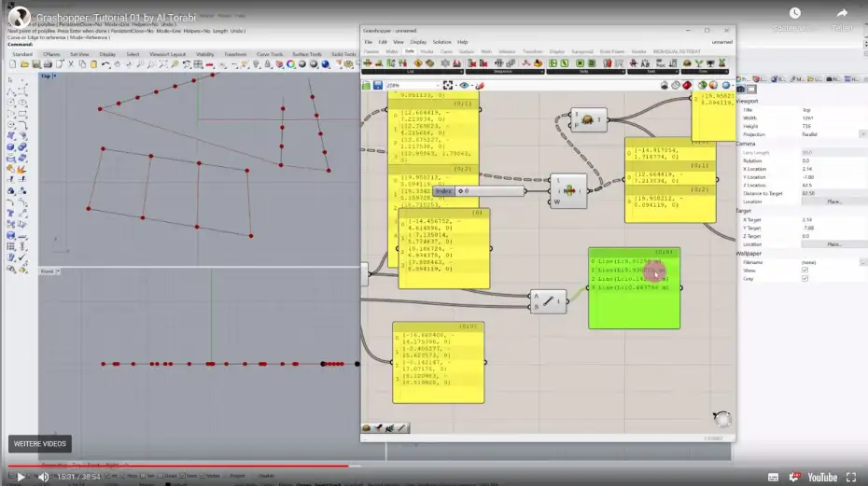Turn off Grasshopper preview using the gray dome icon

[665, 85]
